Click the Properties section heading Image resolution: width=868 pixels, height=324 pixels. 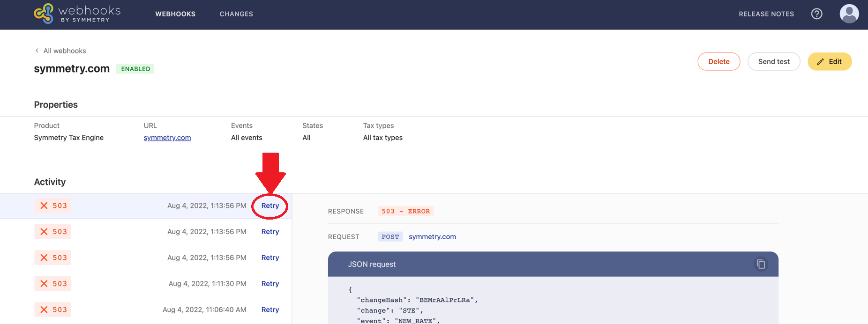click(x=56, y=104)
